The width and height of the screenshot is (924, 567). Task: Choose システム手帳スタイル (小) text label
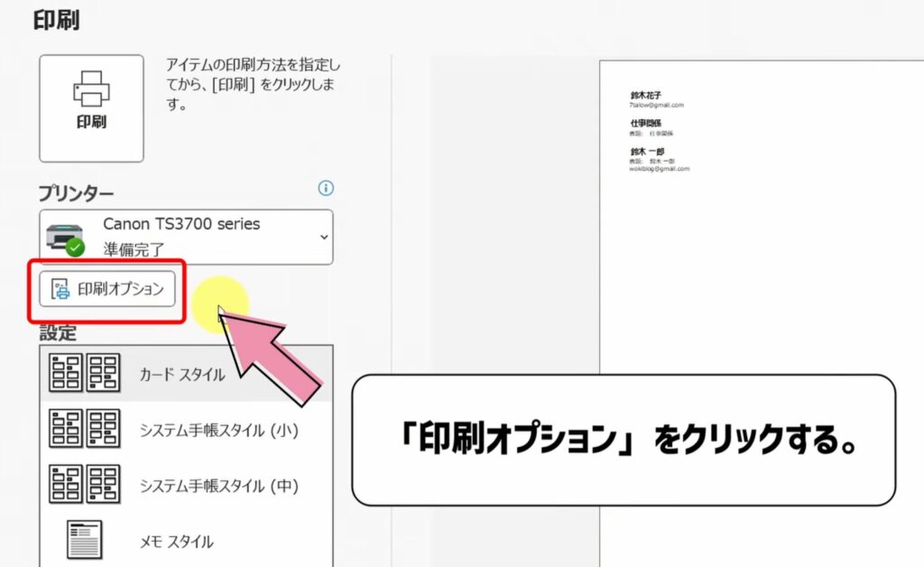tap(218, 430)
